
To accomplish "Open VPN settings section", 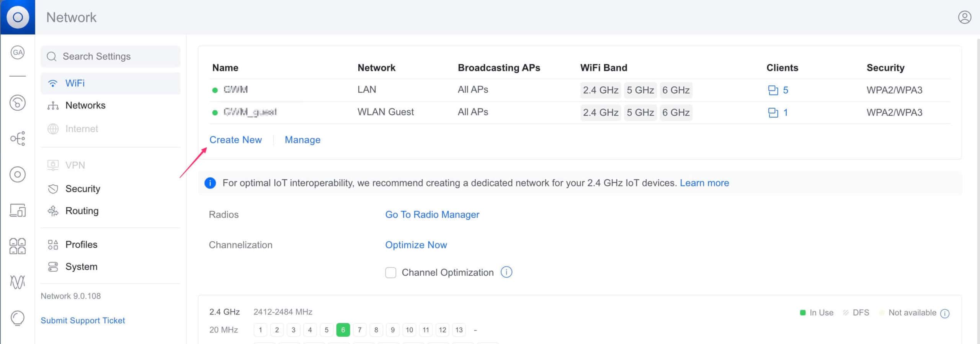I will [110, 165].
